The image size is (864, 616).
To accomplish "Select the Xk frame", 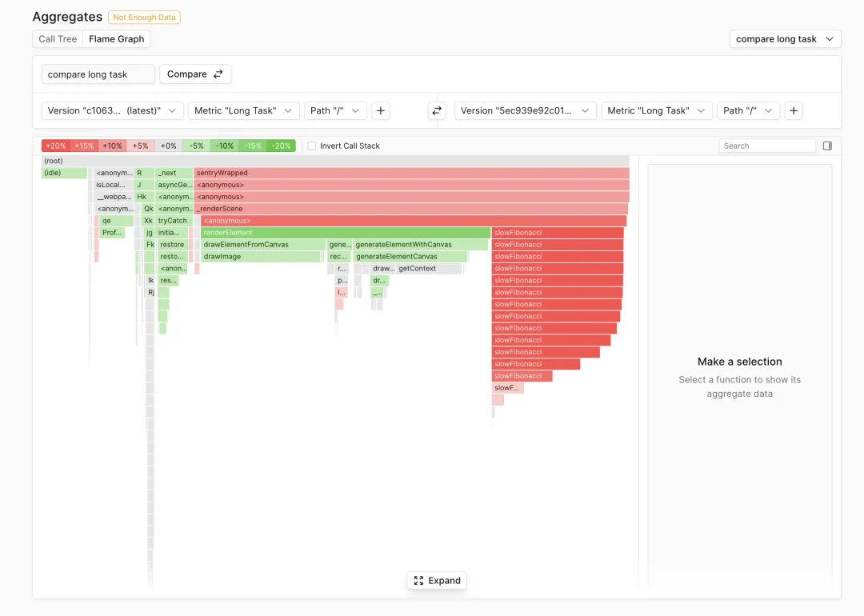I will (148, 221).
